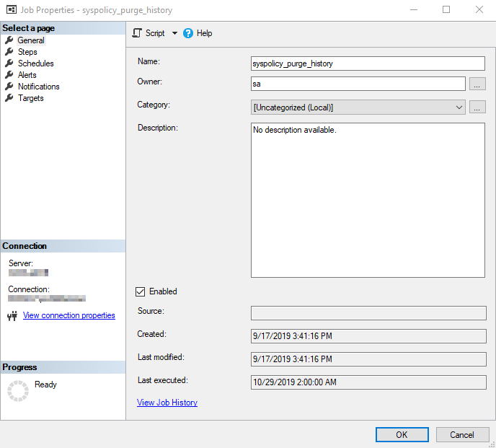Click the "Progress" section header
The width and height of the screenshot is (496, 448).
point(63,367)
